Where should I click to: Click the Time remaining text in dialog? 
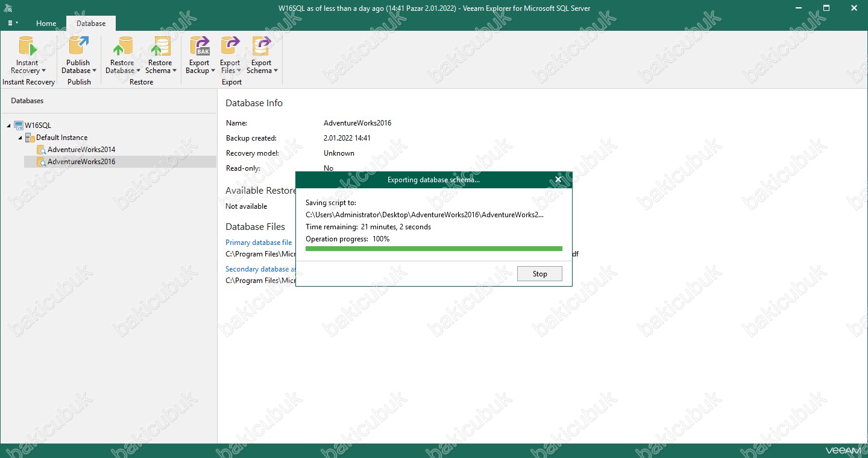click(x=368, y=227)
